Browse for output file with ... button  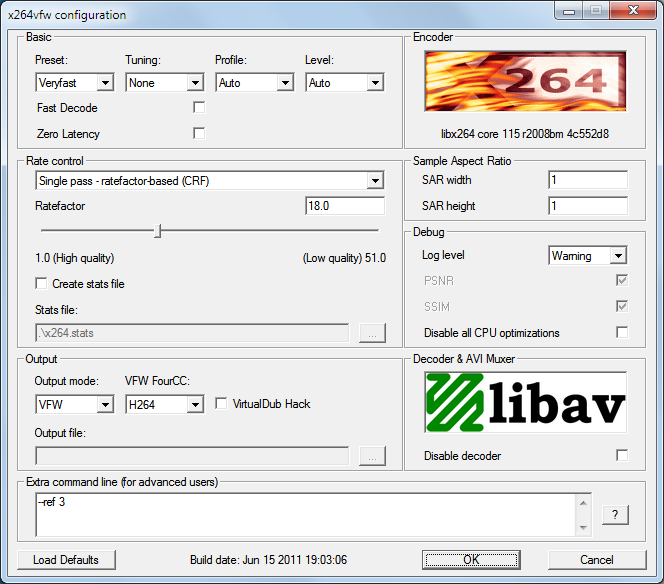[x=372, y=456]
